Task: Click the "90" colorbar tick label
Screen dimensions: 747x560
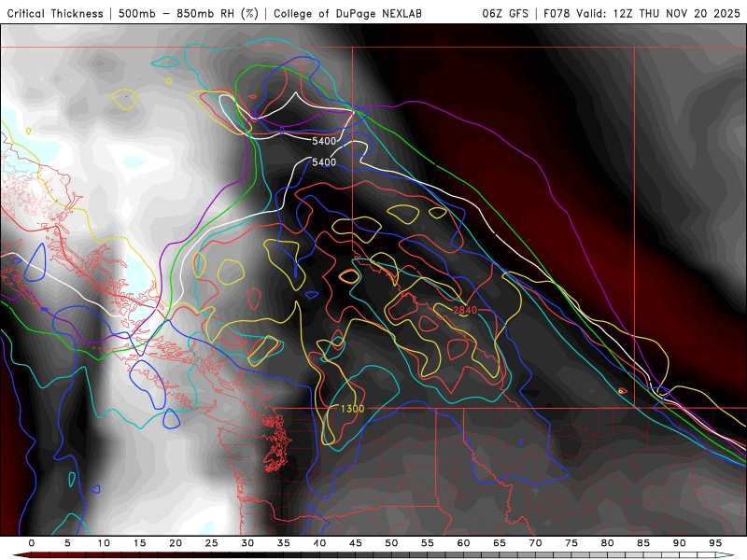Action: (680, 543)
